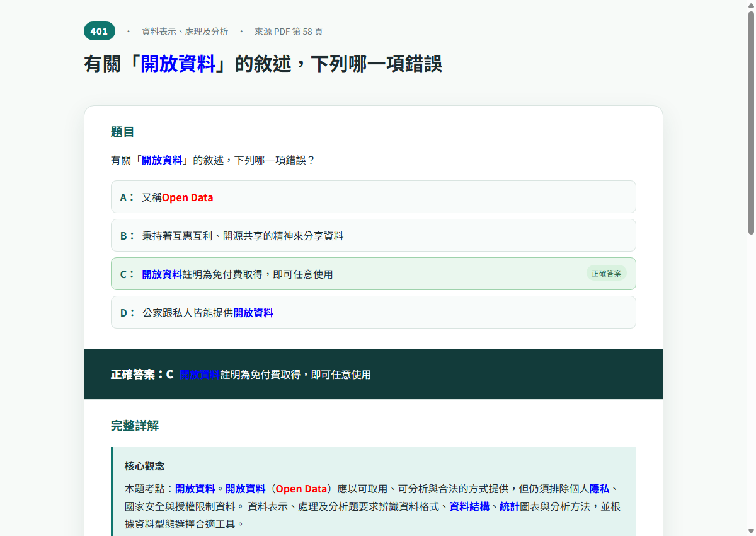
Task: Click the vertical scrollbar thumb
Action: click(x=751, y=123)
